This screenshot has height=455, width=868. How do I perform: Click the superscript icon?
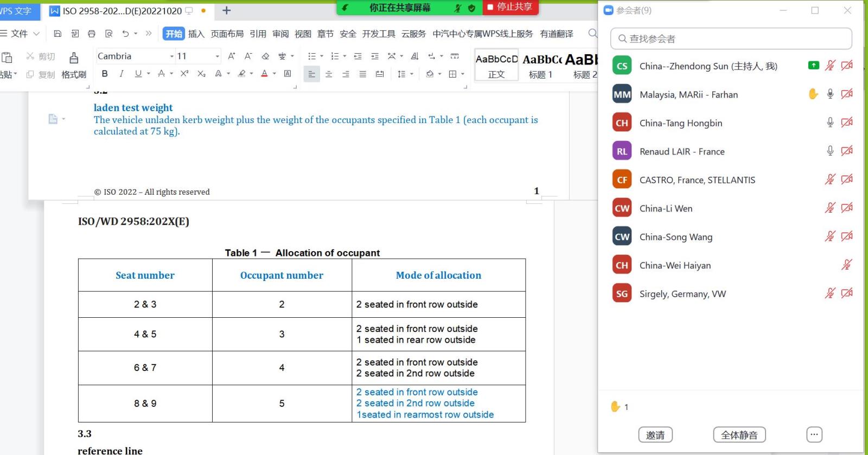pyautogui.click(x=184, y=74)
